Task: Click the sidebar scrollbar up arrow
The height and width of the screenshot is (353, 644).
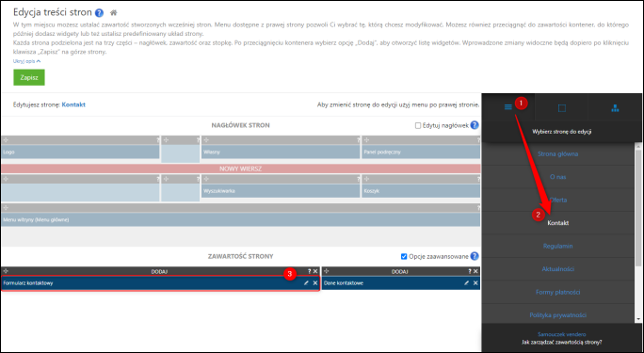Action: tap(638, 146)
